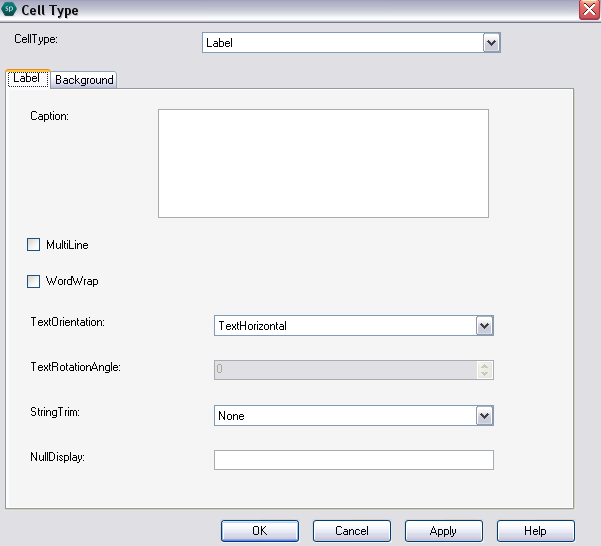Viewport: 601px width, 546px height.
Task: Open the TextOrientation combo box
Action: pyautogui.click(x=353, y=326)
